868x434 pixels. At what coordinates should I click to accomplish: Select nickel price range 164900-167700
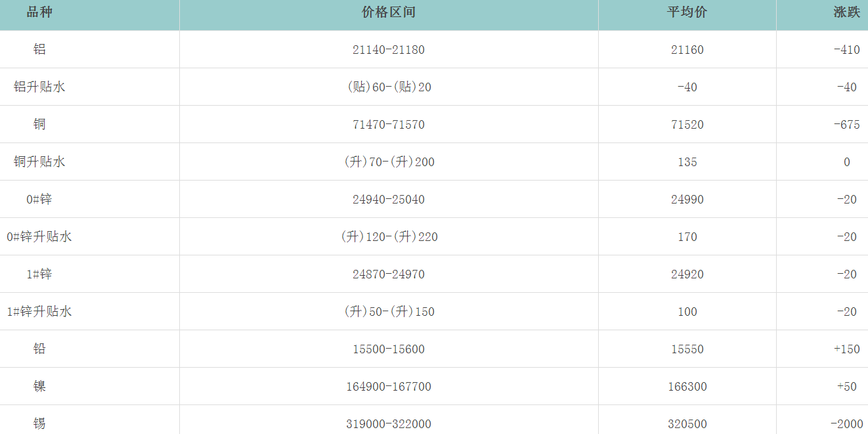tap(388, 387)
